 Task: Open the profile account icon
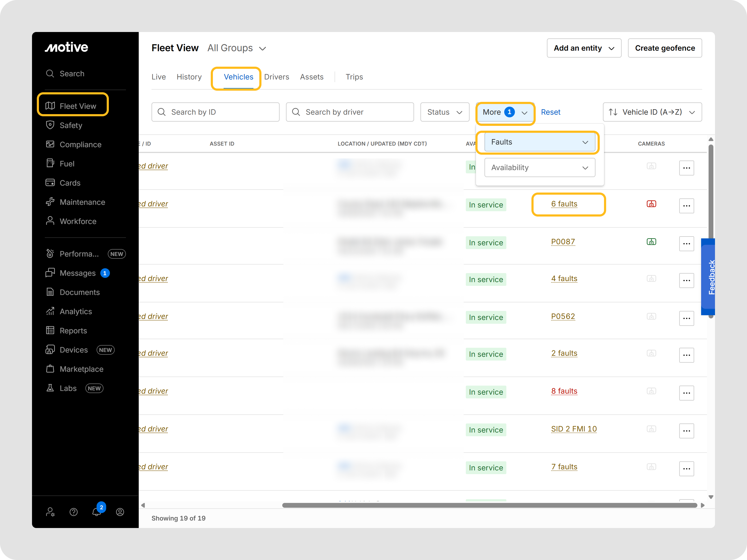click(120, 512)
